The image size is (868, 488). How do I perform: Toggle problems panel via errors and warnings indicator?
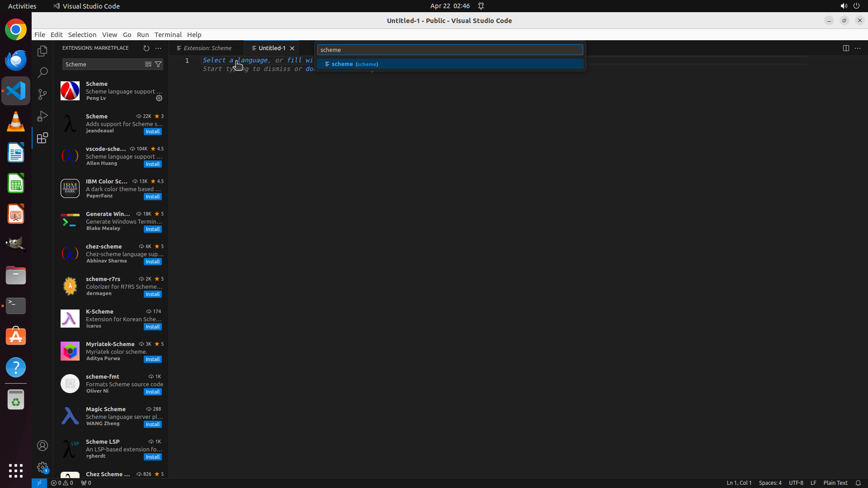(x=62, y=483)
